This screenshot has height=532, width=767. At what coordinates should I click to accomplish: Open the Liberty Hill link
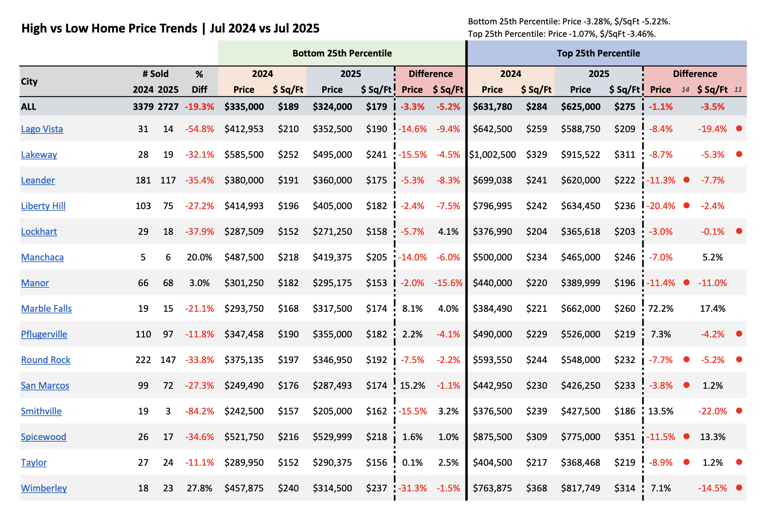43,206
